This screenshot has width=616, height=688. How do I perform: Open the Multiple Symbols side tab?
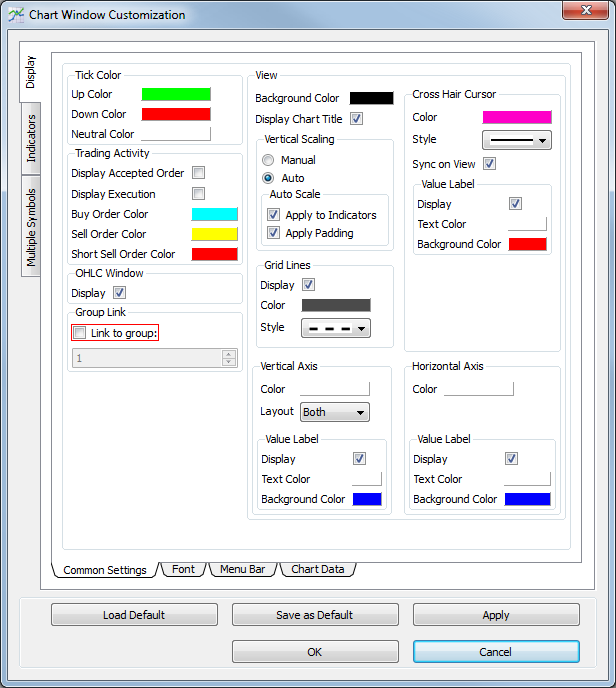click(x=31, y=227)
